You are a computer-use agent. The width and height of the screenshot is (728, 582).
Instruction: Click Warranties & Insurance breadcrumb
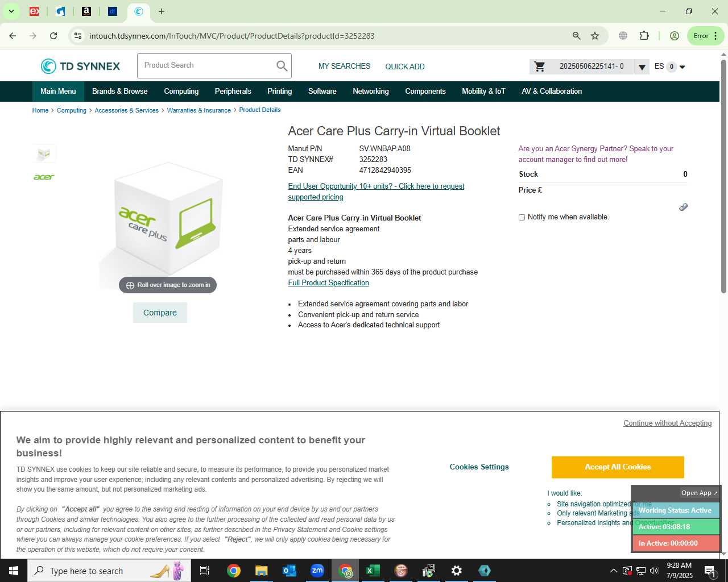[x=199, y=110]
